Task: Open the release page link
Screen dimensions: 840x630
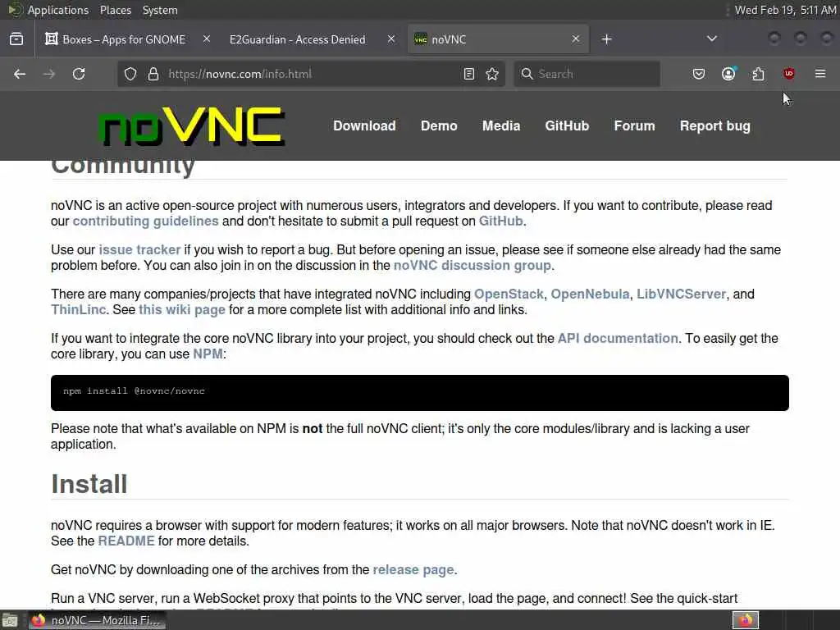Action: 413,569
